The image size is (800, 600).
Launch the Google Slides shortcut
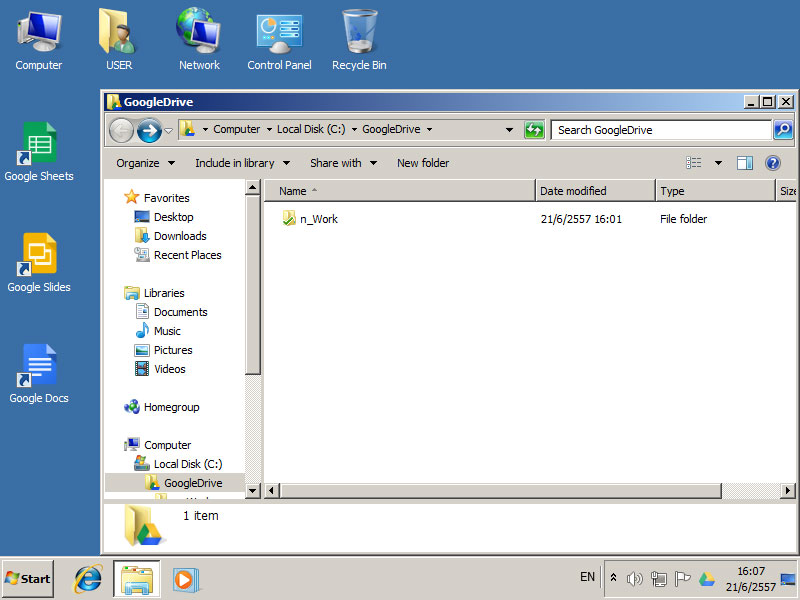pos(39,263)
